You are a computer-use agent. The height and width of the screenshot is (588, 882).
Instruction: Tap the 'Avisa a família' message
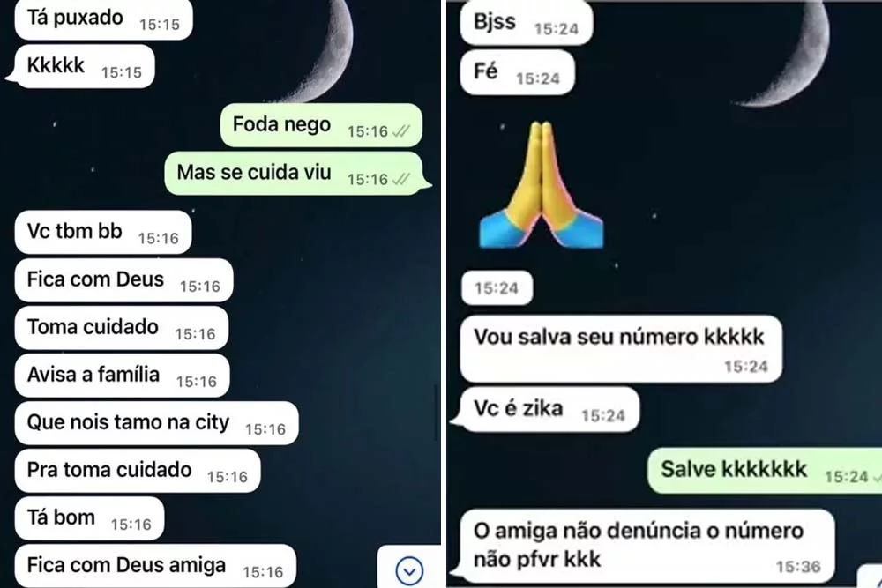[122, 376]
